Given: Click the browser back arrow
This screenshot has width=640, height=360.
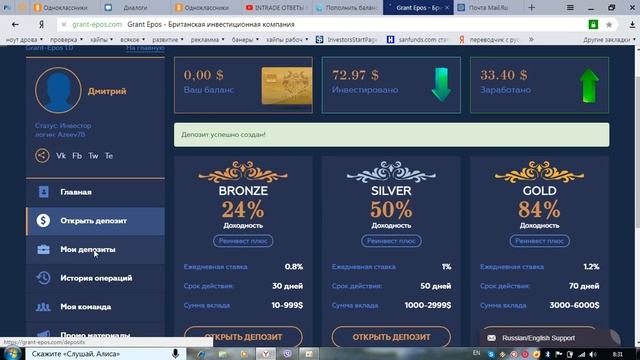Looking at the screenshot, I should point(15,24).
